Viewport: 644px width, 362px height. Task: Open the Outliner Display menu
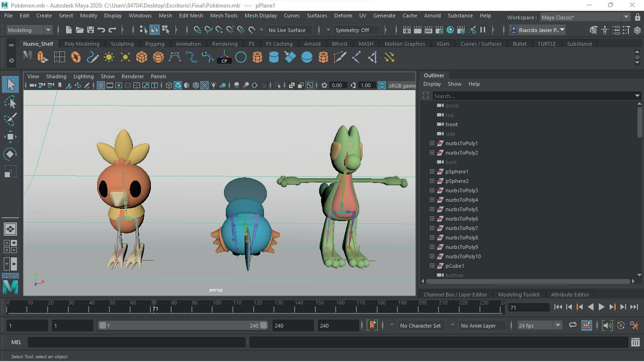point(432,84)
